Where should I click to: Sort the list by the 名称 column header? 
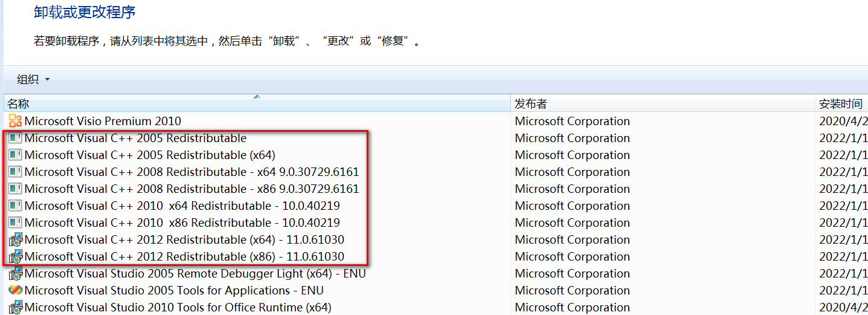[258, 103]
